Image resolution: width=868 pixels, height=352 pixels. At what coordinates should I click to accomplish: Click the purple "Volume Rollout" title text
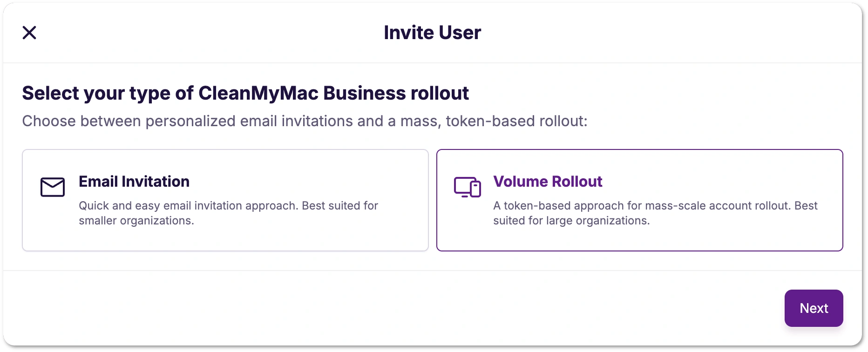click(548, 182)
